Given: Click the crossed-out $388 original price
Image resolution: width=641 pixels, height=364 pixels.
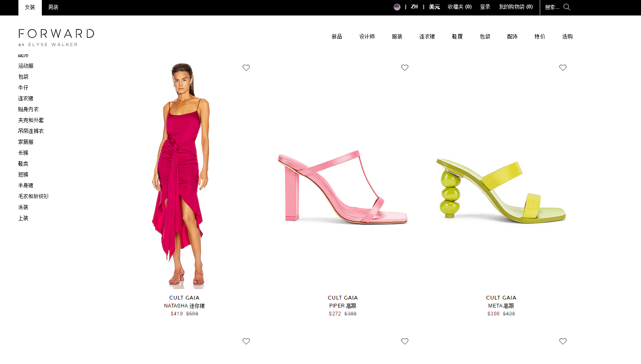Looking at the screenshot, I should tap(351, 314).
